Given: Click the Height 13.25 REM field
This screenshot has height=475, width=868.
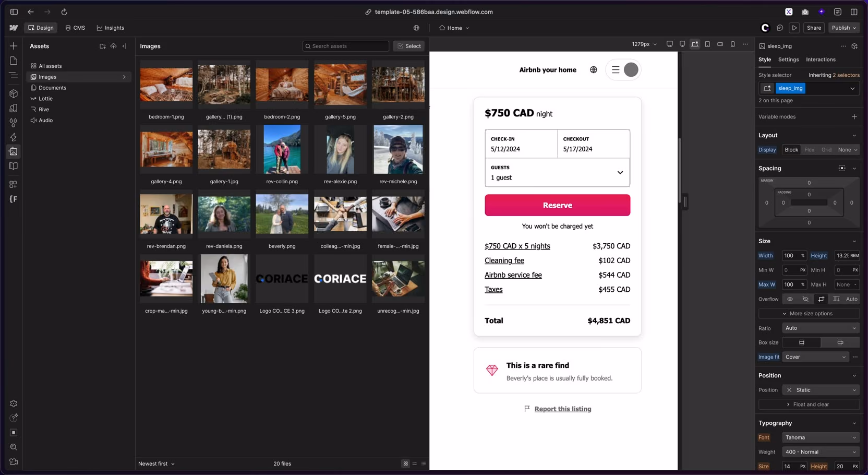Looking at the screenshot, I should click(x=847, y=256).
